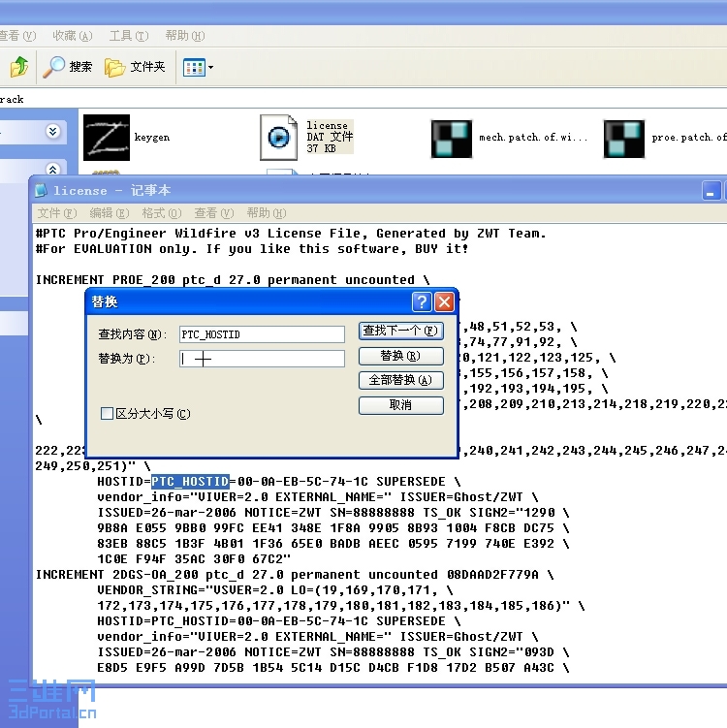Click 取消 cancel button in replace dialog
Screen dimensions: 727x728
pos(400,405)
